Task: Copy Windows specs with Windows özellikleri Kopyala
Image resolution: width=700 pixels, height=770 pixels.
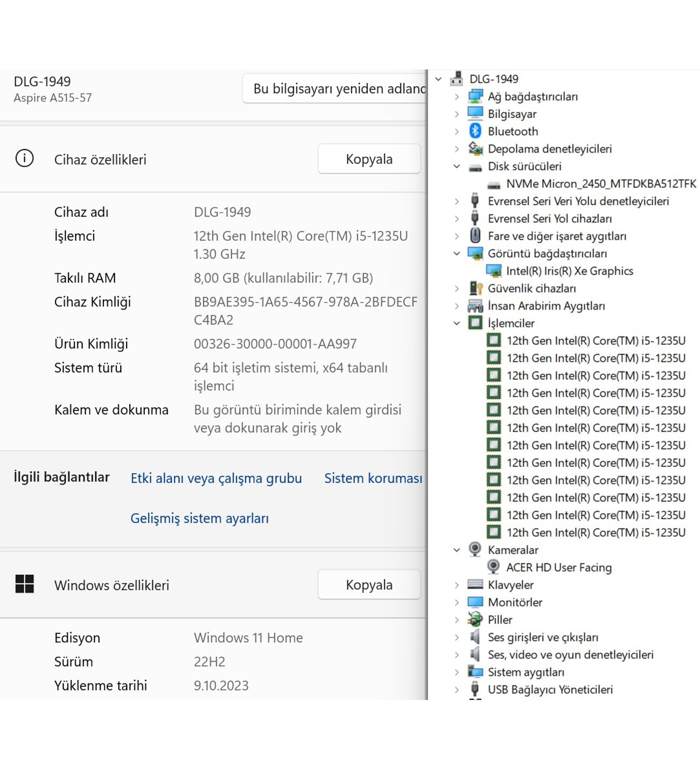Action: pyautogui.click(x=369, y=584)
